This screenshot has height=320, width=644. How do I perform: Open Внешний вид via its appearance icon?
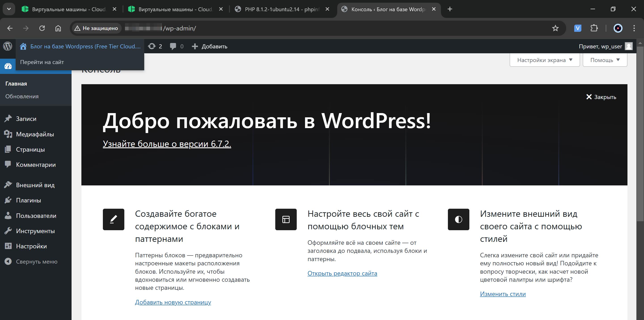8,185
